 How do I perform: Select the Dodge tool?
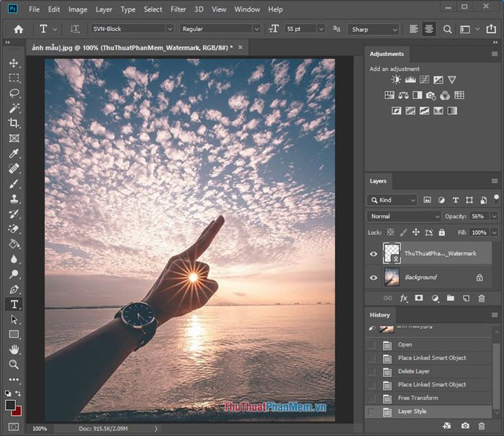pos(14,274)
